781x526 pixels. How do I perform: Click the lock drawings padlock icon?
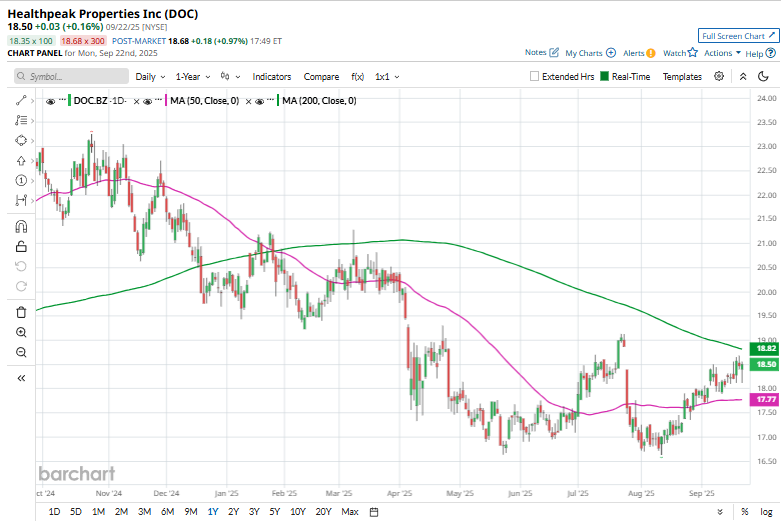tap(21, 246)
